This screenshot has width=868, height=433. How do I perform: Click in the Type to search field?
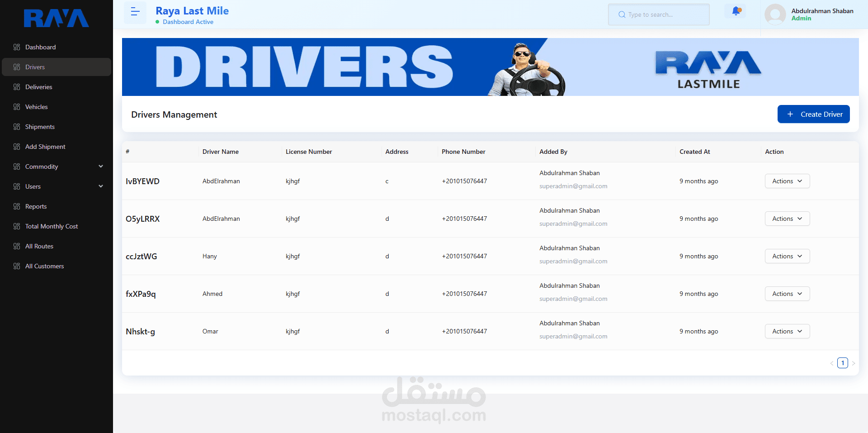[659, 14]
